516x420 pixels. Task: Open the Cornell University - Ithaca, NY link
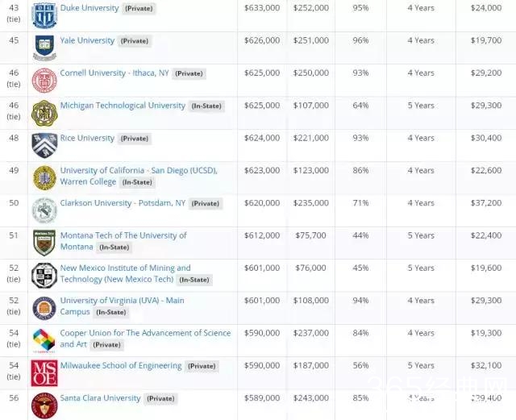pos(115,73)
